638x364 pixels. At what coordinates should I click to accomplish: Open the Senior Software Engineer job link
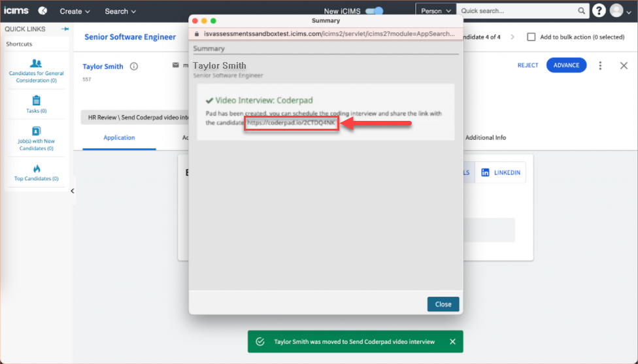[x=130, y=37]
